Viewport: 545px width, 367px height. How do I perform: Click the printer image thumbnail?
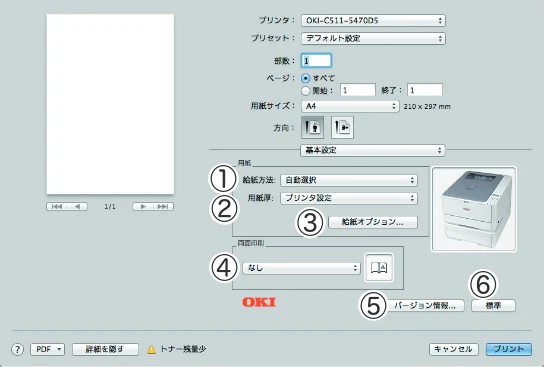[474, 209]
